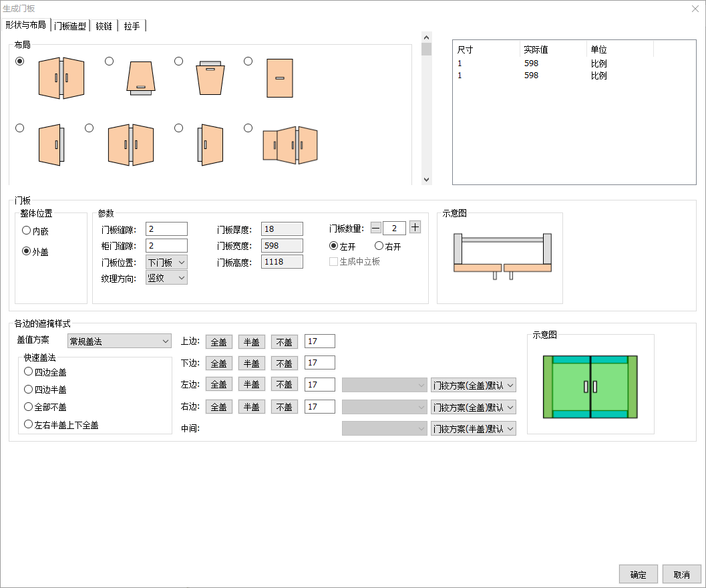Open 左边 hinge scheme dropdown
Screen dimensions: 706x588
click(473, 386)
